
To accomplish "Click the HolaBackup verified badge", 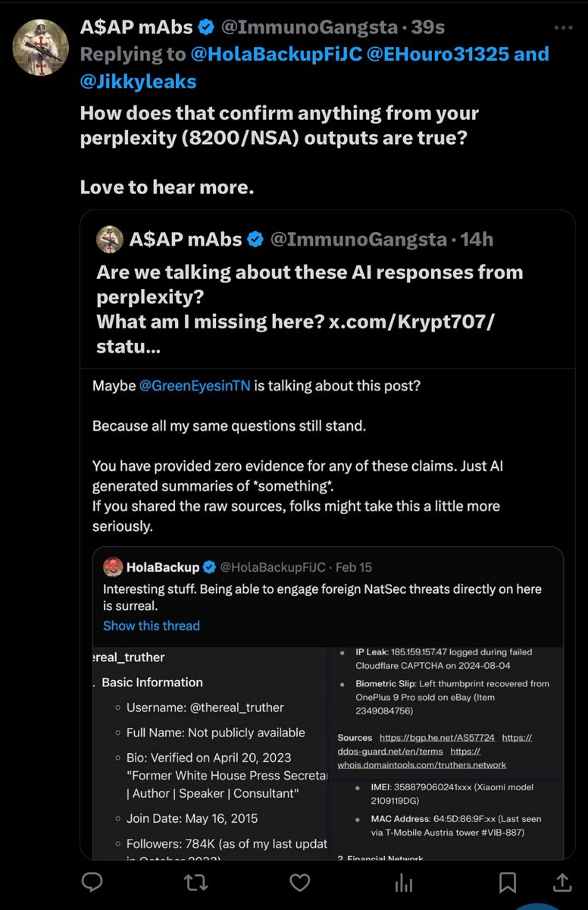I will click(210, 567).
